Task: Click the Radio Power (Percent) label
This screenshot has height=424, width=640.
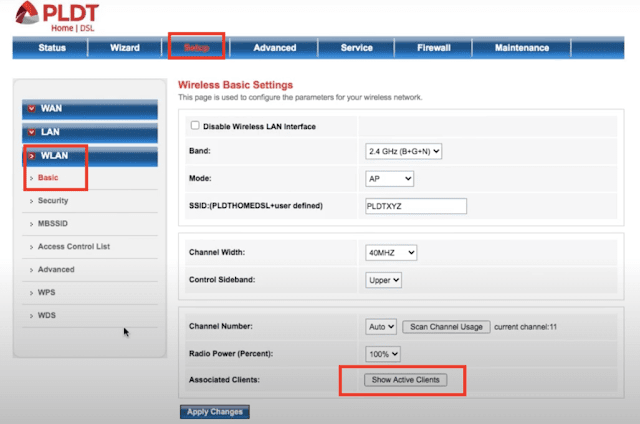Action: point(231,354)
